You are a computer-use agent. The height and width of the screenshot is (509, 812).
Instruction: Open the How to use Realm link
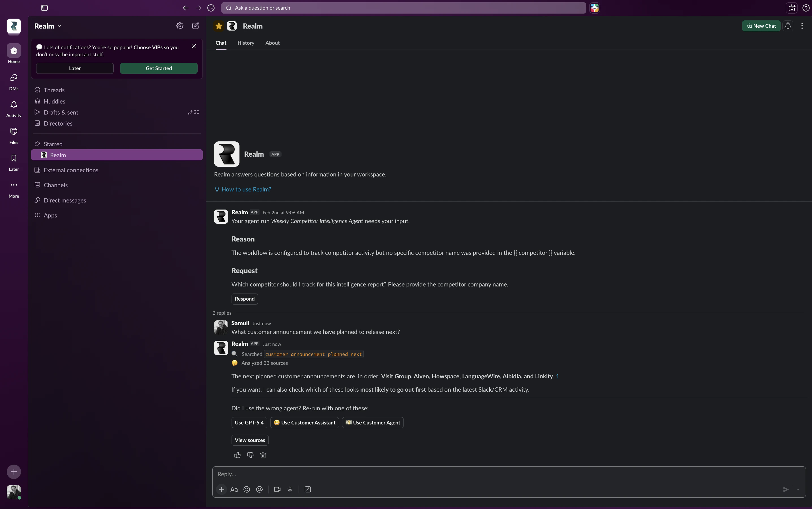tap(246, 189)
